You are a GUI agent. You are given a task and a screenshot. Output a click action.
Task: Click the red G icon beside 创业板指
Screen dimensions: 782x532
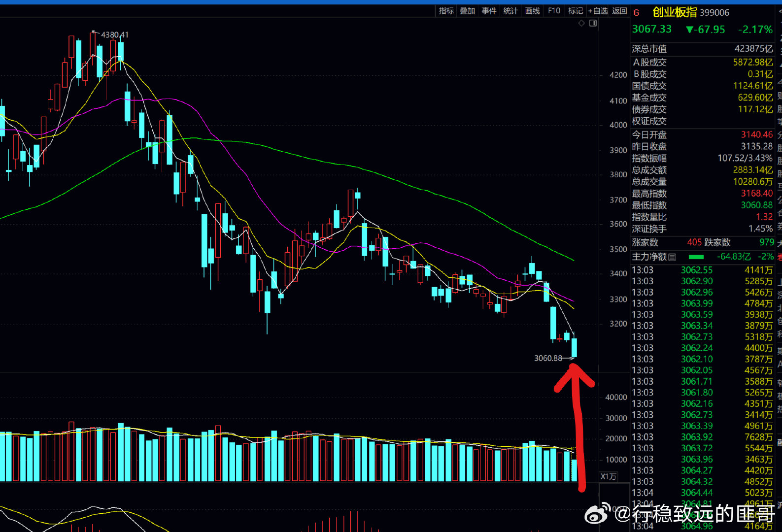point(636,13)
